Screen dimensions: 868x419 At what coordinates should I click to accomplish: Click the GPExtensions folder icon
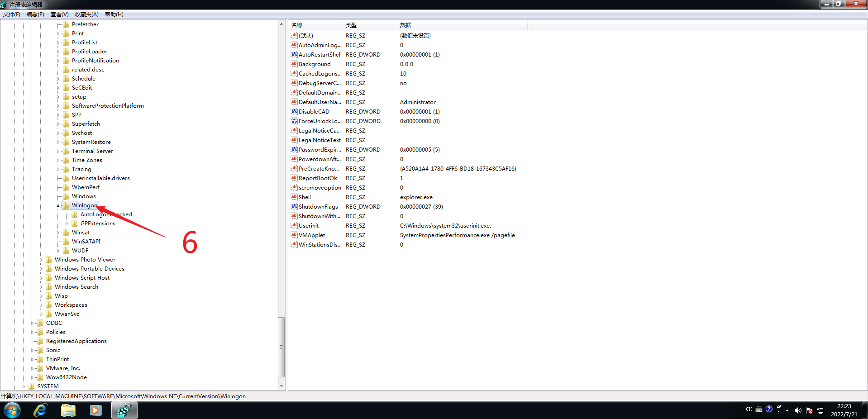click(75, 224)
